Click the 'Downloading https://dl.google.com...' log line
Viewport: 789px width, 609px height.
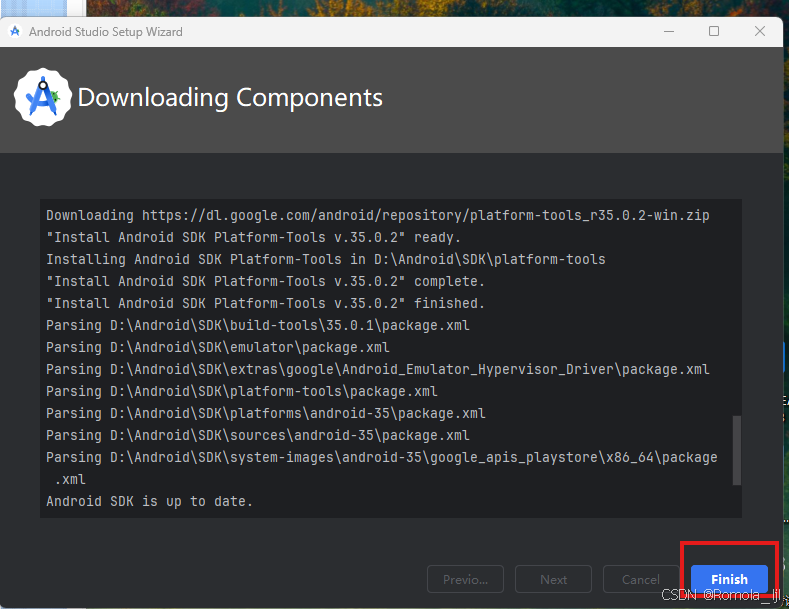377,215
